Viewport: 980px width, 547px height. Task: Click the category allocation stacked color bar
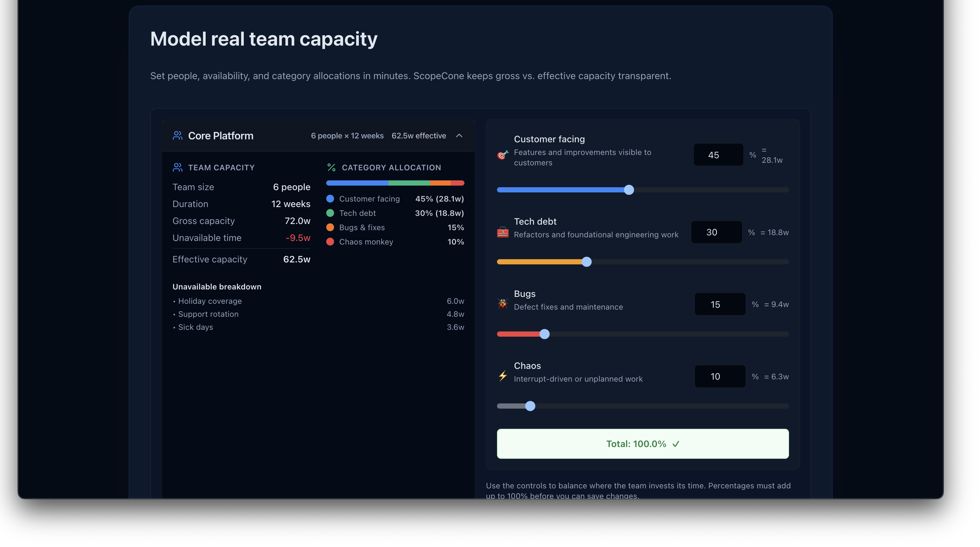[x=395, y=183]
